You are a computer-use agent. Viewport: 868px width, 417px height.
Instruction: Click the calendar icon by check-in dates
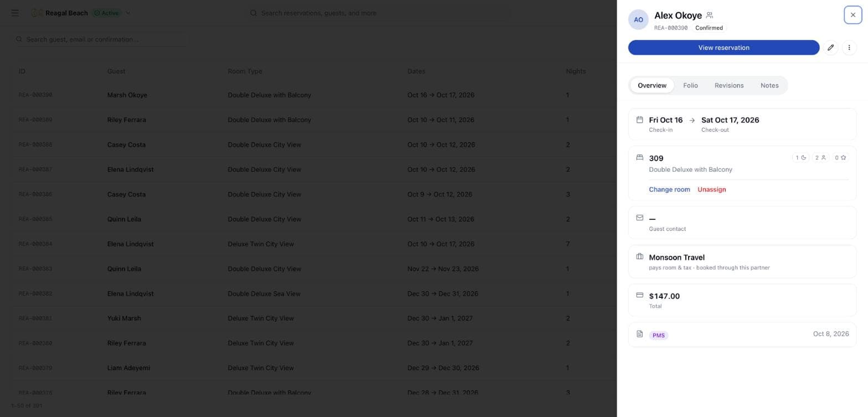coord(639,120)
